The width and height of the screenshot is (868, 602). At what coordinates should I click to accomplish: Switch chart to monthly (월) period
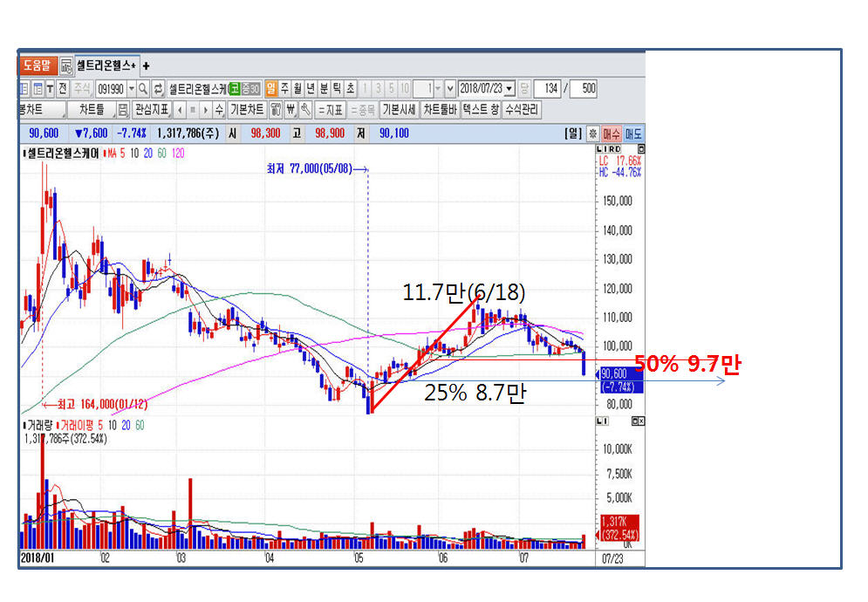(297, 88)
